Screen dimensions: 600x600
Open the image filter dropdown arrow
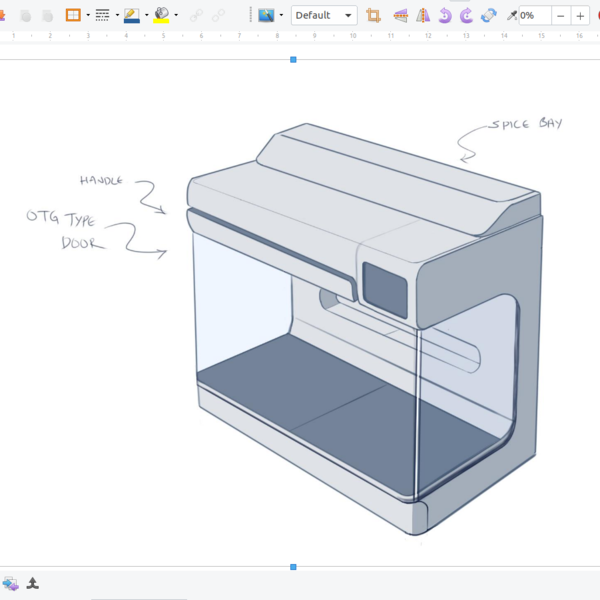tap(281, 15)
